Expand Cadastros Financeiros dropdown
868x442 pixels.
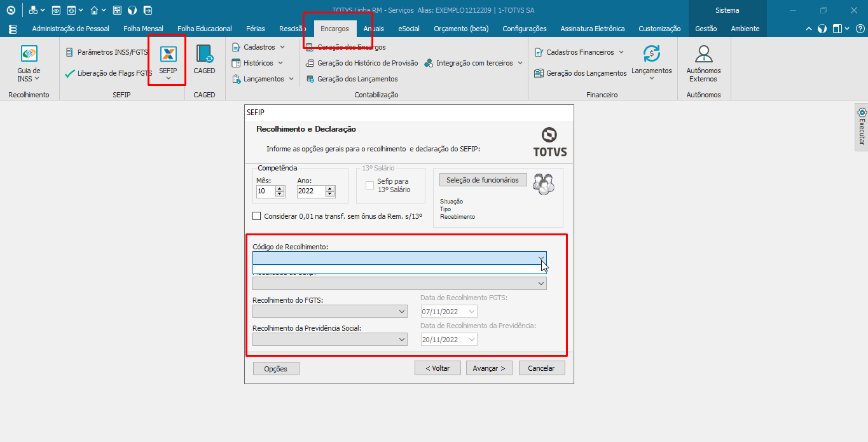621,52
